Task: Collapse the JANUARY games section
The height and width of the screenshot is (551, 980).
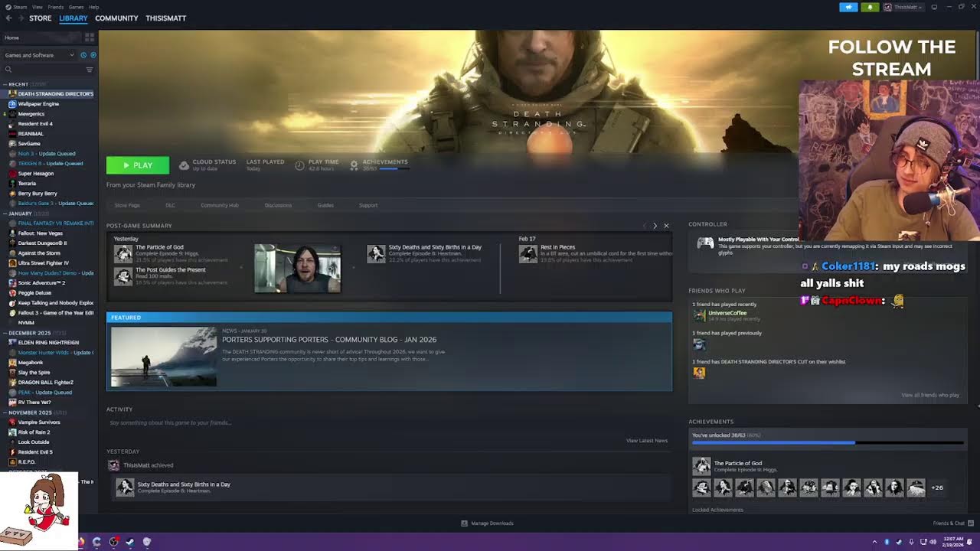Action: click(5, 214)
